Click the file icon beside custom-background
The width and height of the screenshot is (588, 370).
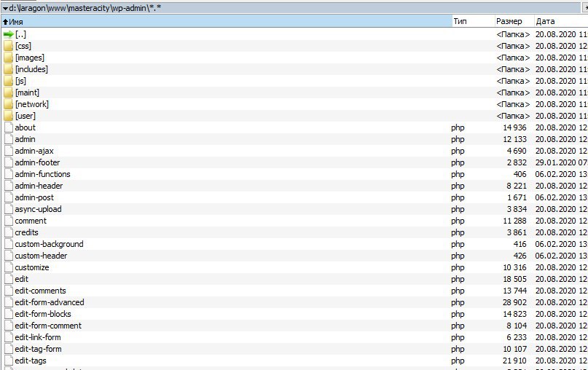9,244
